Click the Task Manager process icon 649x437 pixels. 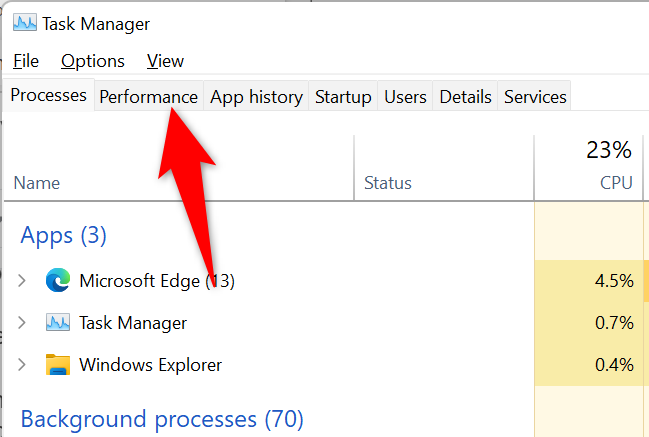pos(58,323)
